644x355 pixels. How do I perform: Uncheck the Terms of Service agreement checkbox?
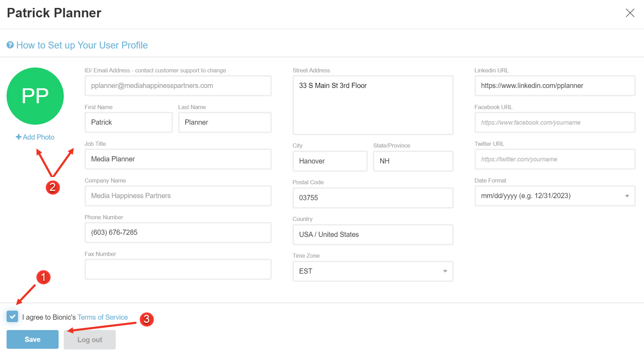point(12,316)
